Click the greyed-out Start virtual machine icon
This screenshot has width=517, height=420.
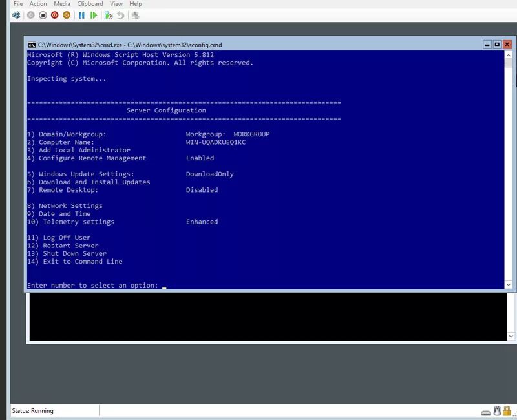click(30, 15)
